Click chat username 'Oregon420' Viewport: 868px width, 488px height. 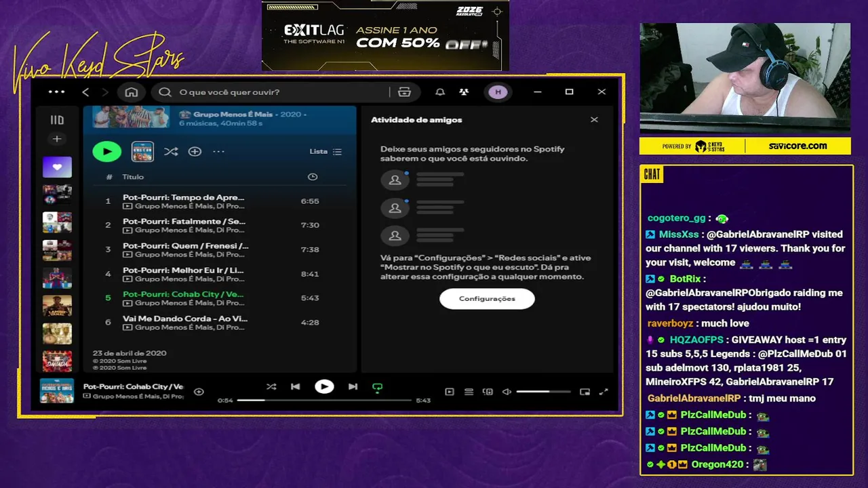[719, 465]
